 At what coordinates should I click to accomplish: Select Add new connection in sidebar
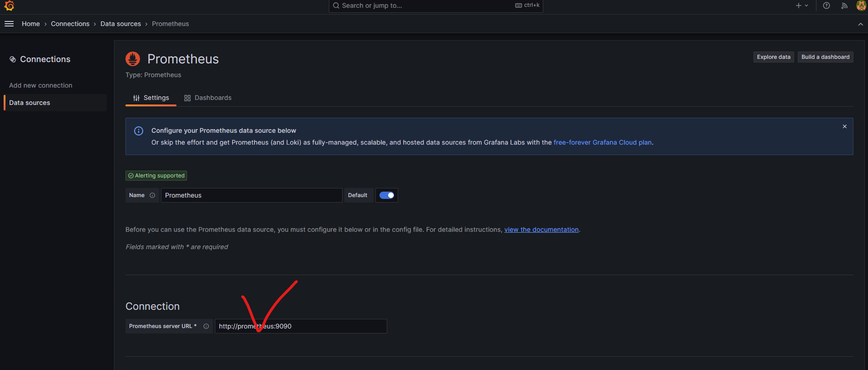point(41,85)
